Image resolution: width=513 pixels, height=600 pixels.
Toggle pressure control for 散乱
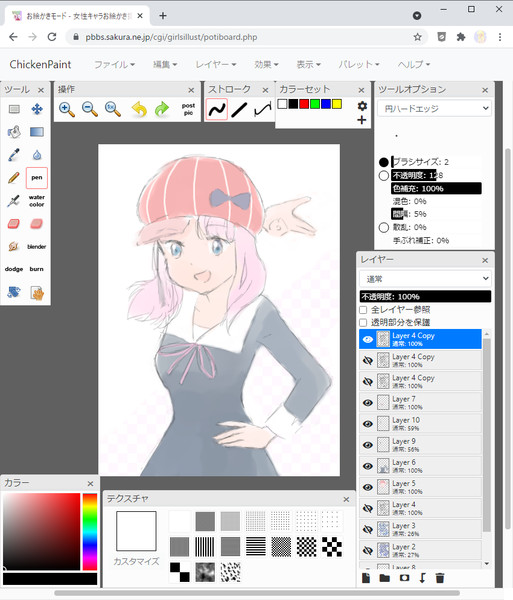(x=384, y=228)
